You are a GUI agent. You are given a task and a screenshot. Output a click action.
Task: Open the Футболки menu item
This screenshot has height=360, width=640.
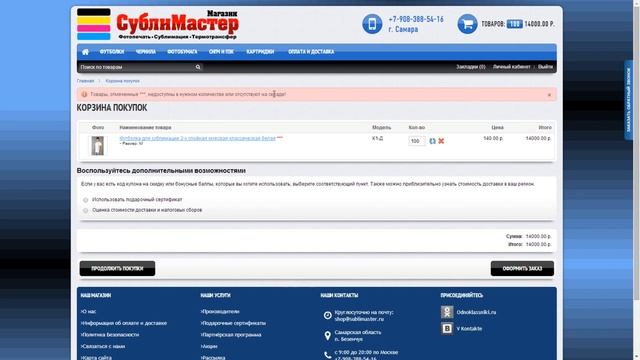(x=112, y=52)
